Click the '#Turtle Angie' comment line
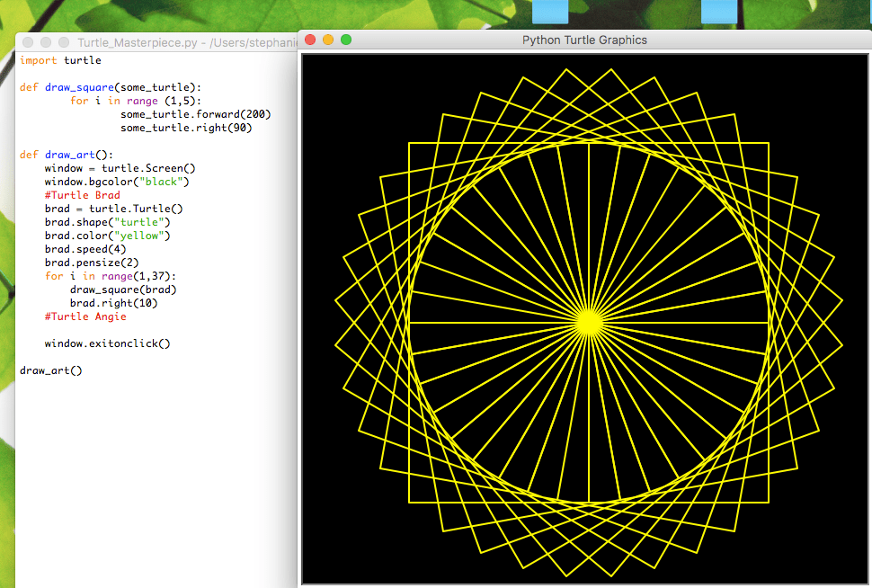Viewport: 872px width, 588px height. pyautogui.click(x=85, y=316)
